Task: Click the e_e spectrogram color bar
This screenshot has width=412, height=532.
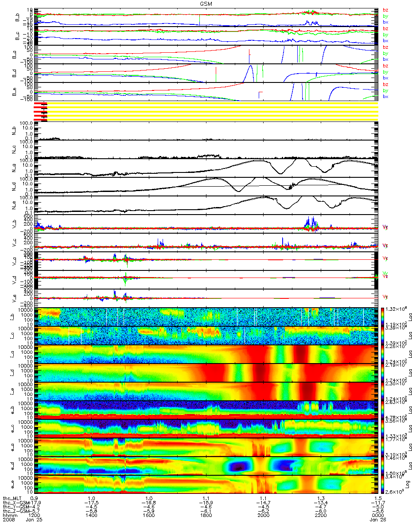Action: coord(383,485)
